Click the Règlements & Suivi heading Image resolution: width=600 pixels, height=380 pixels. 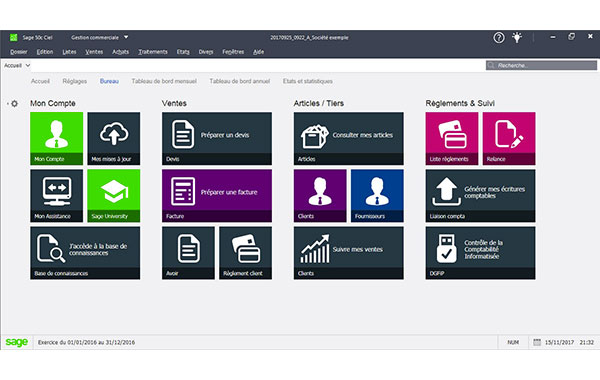pyautogui.click(x=460, y=103)
